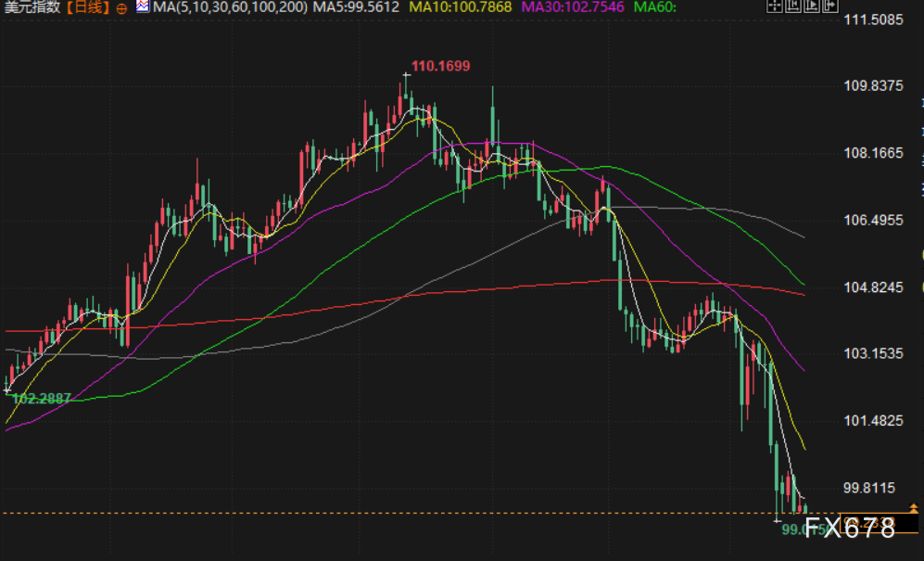Screen dimensions: 924x561
Task: Click the orange circled-plus icon beside 日线
Action: 121,7
